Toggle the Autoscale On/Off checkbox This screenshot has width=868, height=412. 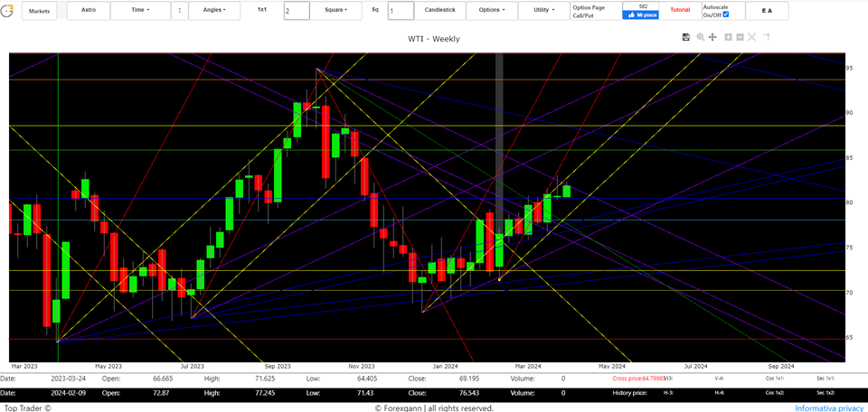[x=725, y=14]
